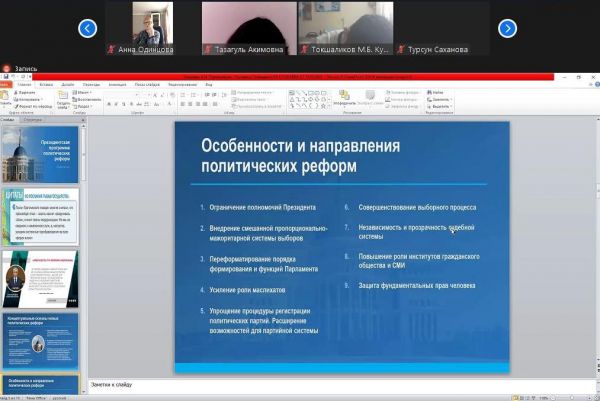Go to next video participants page
Image resolution: width=600 pixels, height=401 pixels.
click(x=507, y=29)
